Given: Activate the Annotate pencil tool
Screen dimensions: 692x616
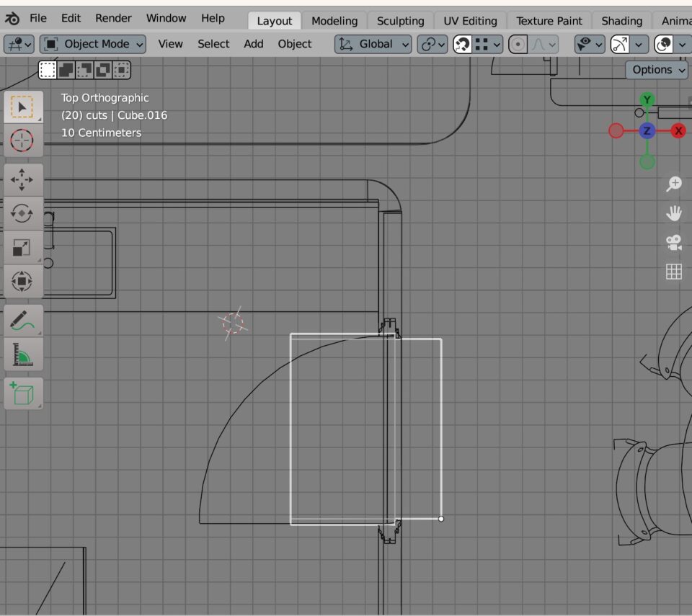Looking at the screenshot, I should click(x=22, y=320).
